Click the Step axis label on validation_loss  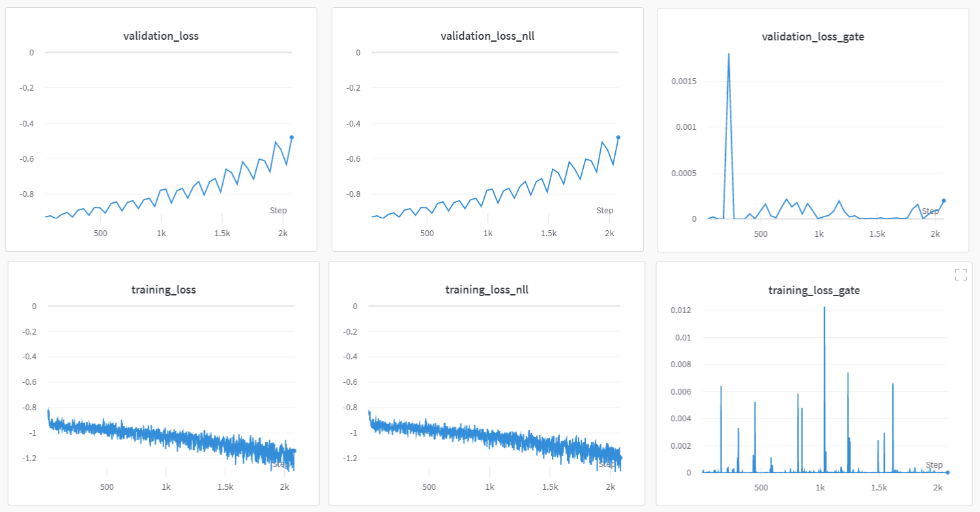[x=279, y=210]
